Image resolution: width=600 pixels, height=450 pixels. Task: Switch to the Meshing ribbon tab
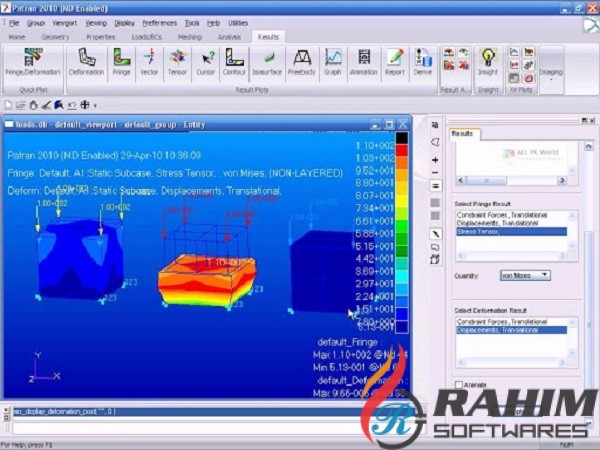coord(190,37)
